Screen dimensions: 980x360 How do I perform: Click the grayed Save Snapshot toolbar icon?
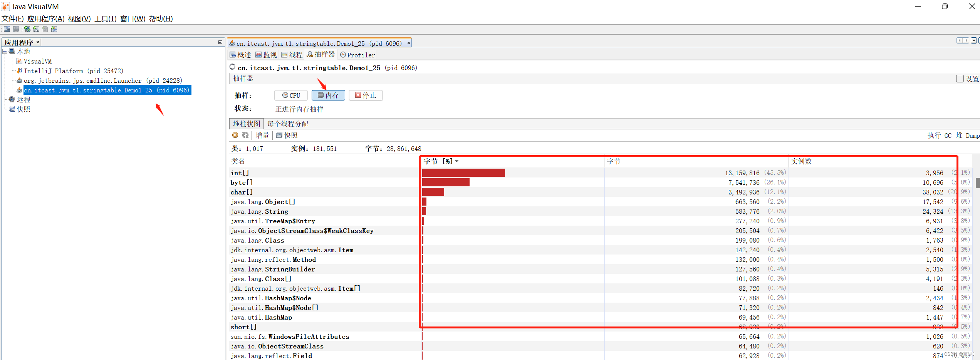16,29
